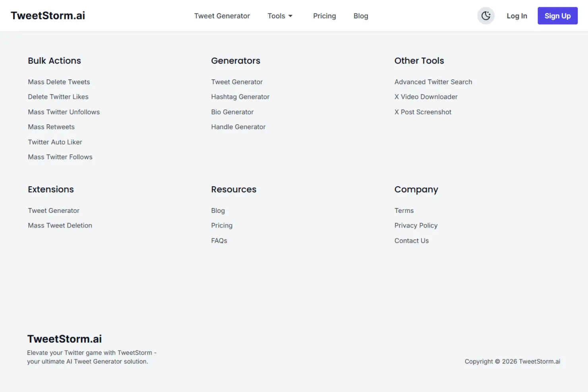This screenshot has width=588, height=392.
Task: Open Terms link under Company
Action: coord(404,210)
